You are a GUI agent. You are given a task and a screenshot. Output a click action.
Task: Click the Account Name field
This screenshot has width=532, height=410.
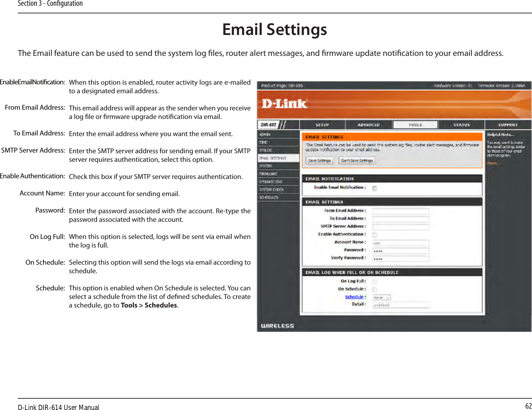[x=401, y=243]
